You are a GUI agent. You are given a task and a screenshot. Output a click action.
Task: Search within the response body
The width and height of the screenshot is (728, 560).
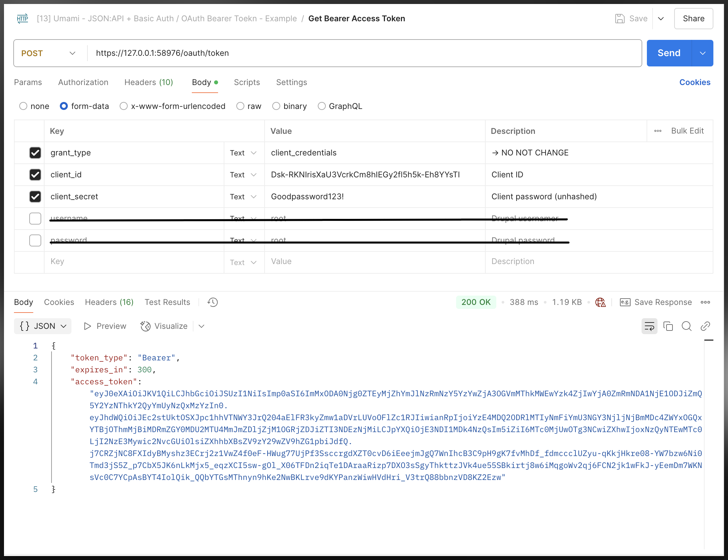(686, 326)
